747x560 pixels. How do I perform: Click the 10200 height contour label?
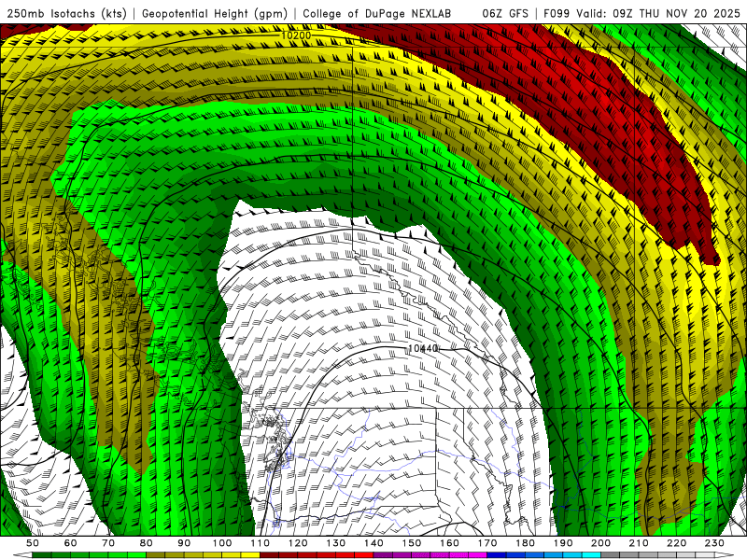(x=295, y=35)
